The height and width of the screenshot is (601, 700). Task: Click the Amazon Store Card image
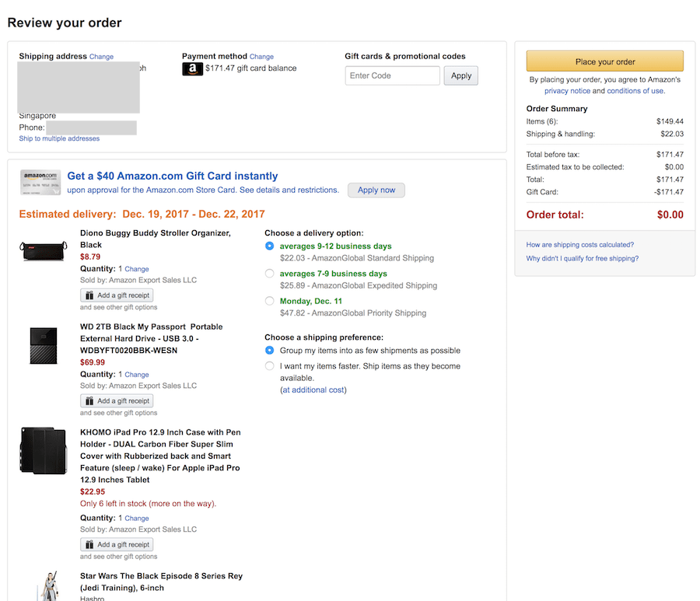coord(40,182)
